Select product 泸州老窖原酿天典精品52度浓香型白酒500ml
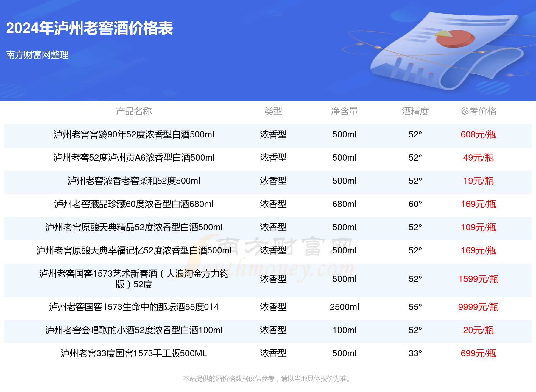Image resolution: width=536 pixels, height=392 pixels. click(134, 227)
